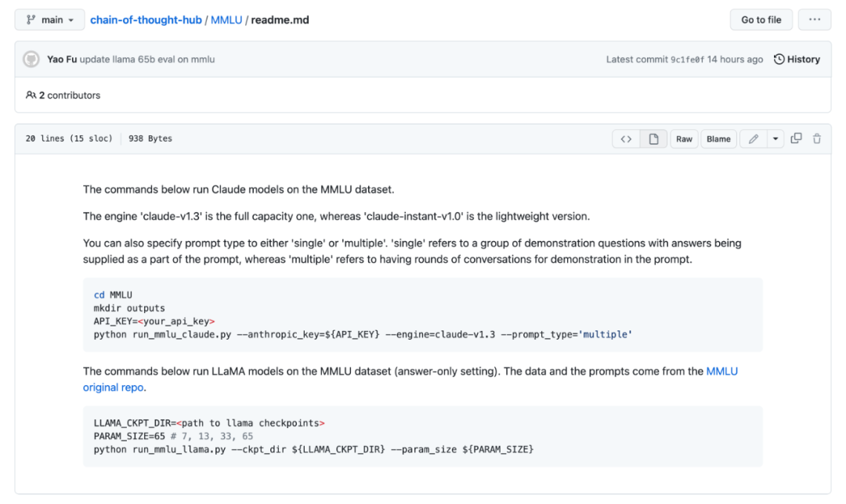
Task: Switch to rendered file preview icon
Action: pos(653,139)
